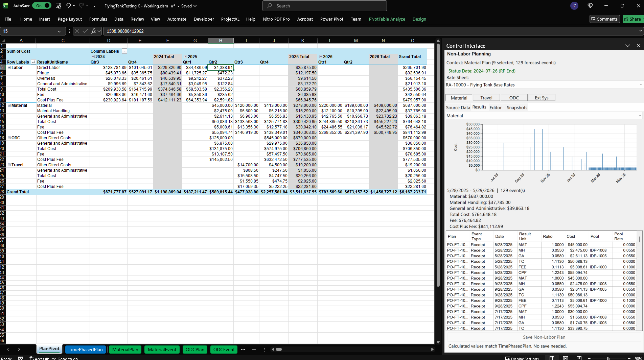The image size is (644, 360).
Task: Select Page Break Preview icon in status bar
Action: point(579,358)
